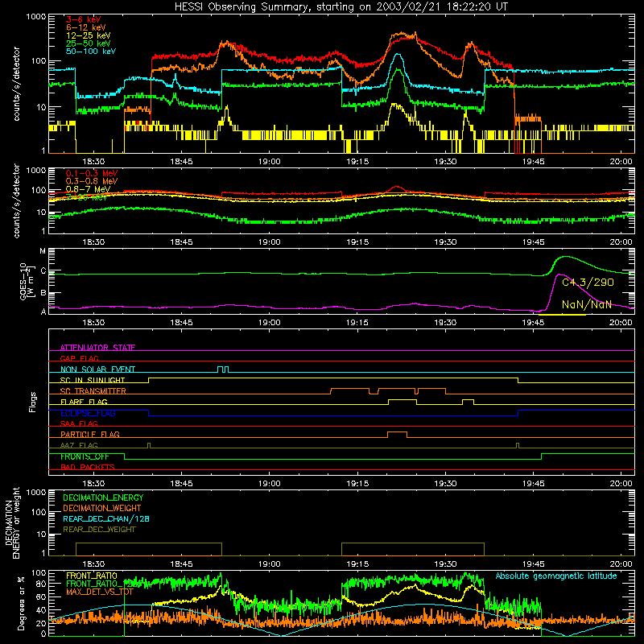Select the 'PARTICLE_FLAG' flag label
Screen dimensions: 644x644
90,435
